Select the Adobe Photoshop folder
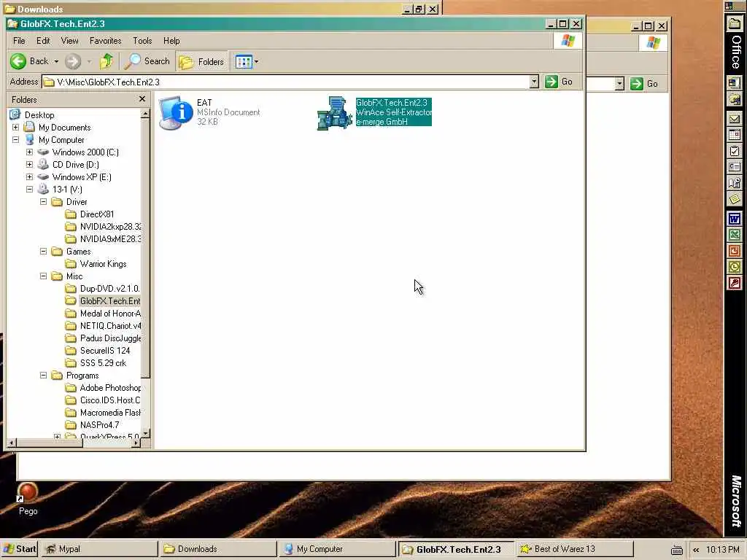Viewport: 747px width, 560px height. pyautogui.click(x=110, y=388)
